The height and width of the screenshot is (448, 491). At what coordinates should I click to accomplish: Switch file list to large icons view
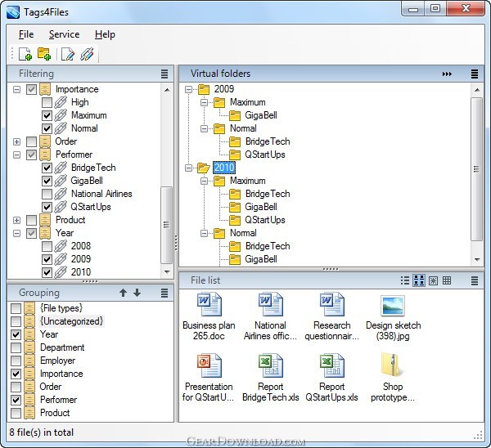tap(433, 280)
